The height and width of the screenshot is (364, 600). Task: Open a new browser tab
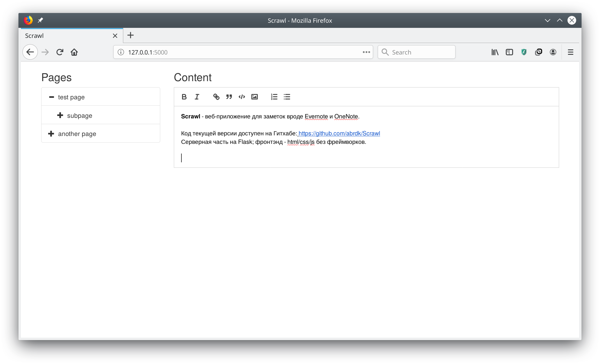(x=131, y=35)
